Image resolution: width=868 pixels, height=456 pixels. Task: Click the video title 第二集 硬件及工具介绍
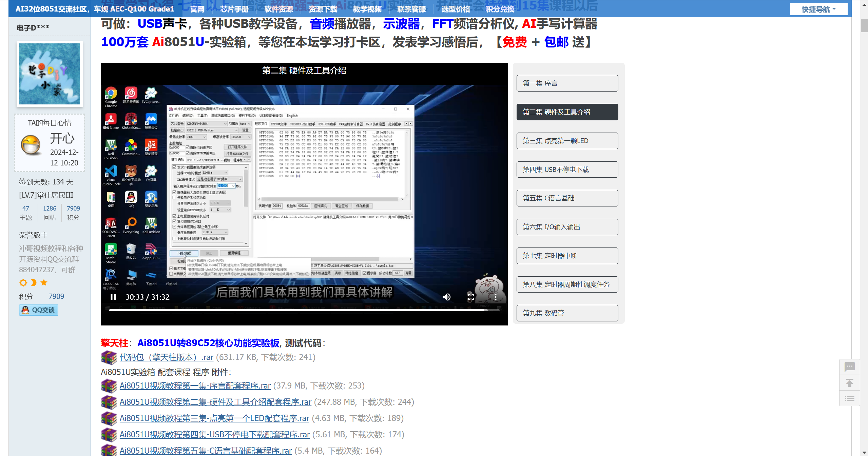[x=304, y=71]
